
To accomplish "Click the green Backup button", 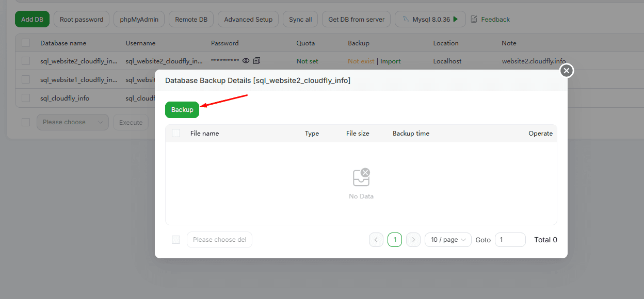I will coord(182,110).
